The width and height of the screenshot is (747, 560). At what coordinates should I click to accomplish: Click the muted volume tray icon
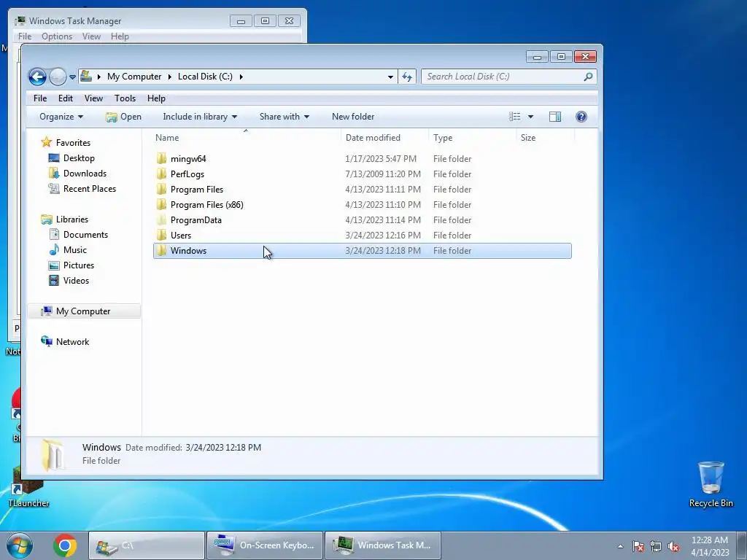(x=673, y=546)
